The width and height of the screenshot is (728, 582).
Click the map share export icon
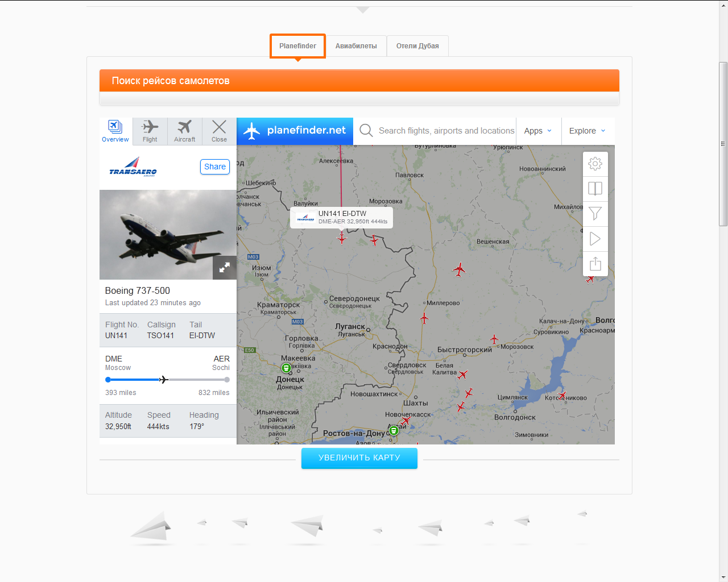[595, 264]
